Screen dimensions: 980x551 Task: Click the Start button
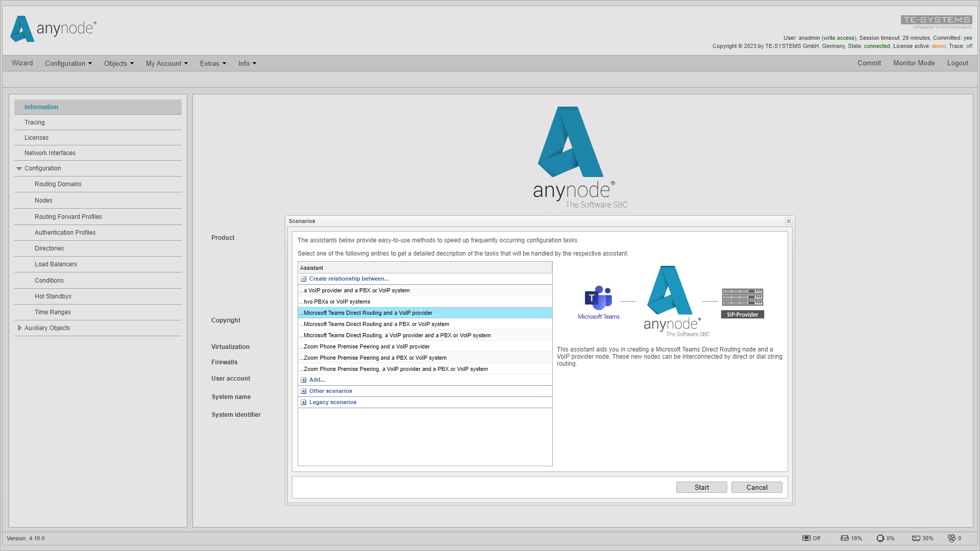coord(702,487)
